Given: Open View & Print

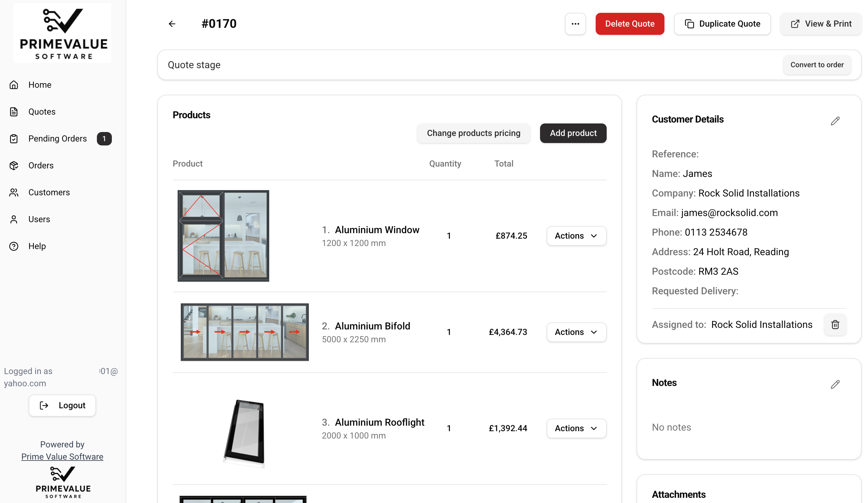Looking at the screenshot, I should [x=821, y=24].
